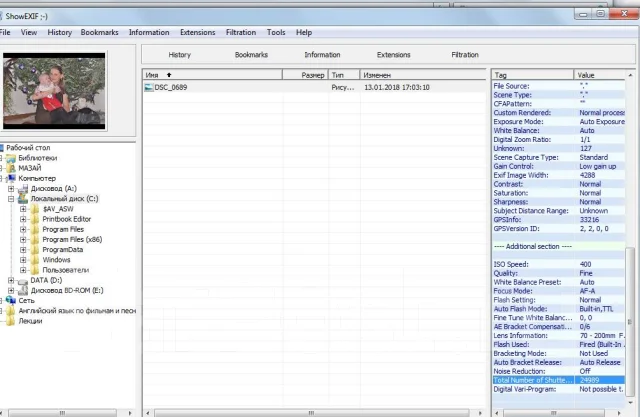The height and width of the screenshot is (417, 640).
Task: Select the Focus Mode tag row
Action: tap(558, 291)
